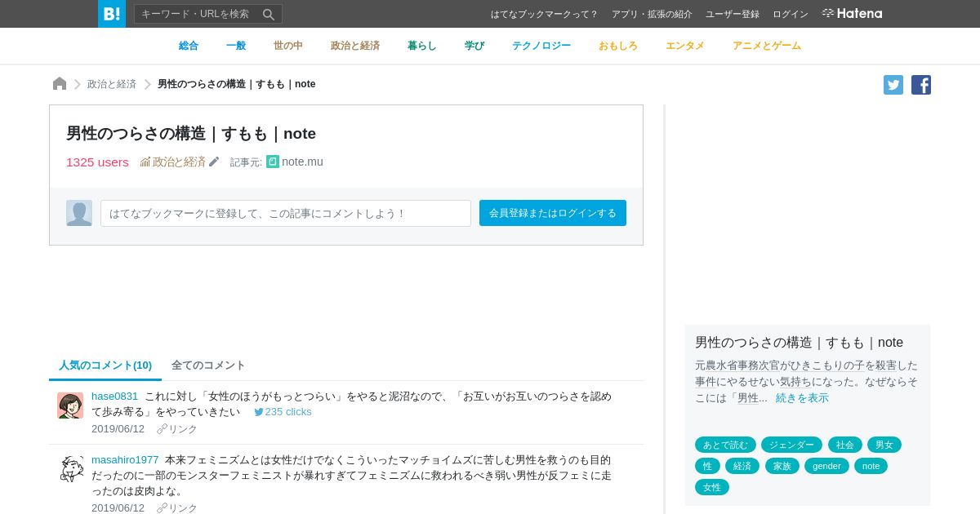The height and width of the screenshot is (514, 980).
Task: Open the home icon in breadcrumb
Action: tap(60, 84)
